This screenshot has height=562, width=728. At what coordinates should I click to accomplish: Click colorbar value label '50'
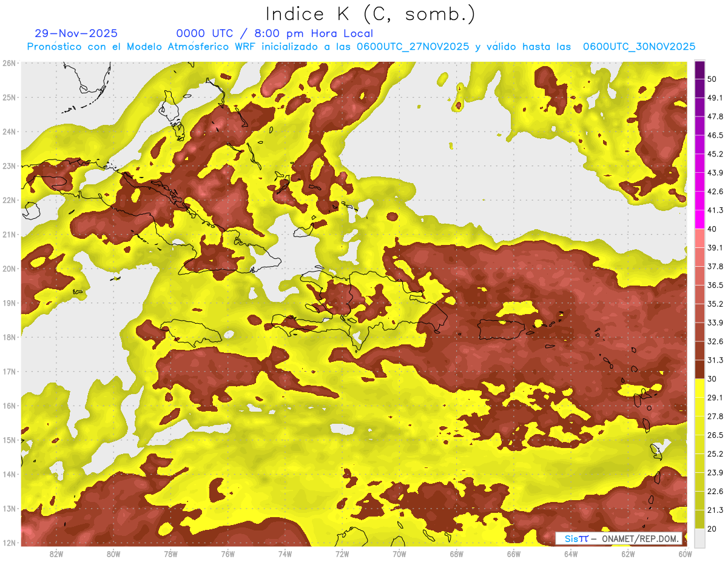click(712, 79)
